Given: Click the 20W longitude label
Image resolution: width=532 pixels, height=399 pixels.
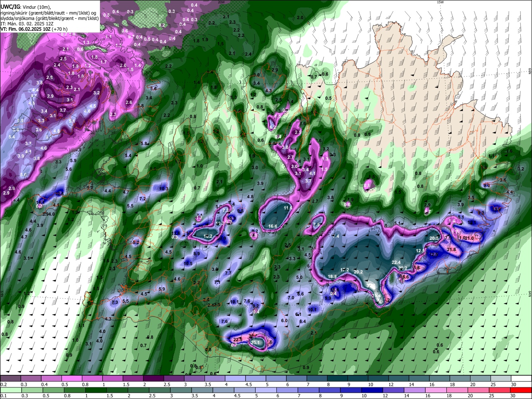Looking at the screenshot, I should point(222,2).
